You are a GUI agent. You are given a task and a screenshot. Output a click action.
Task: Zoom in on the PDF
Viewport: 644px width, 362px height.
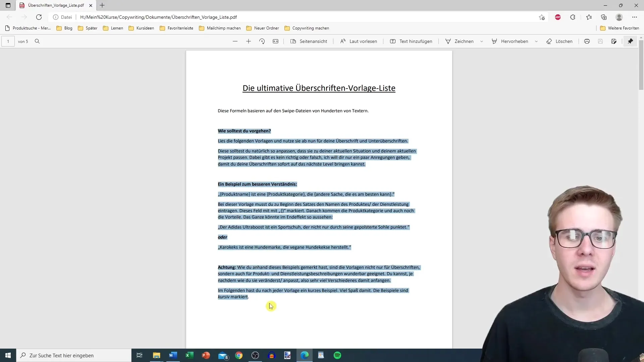(x=249, y=41)
